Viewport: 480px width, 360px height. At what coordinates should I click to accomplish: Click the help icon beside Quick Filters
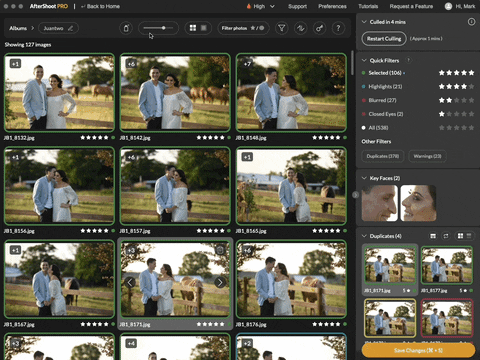pyautogui.click(x=408, y=60)
